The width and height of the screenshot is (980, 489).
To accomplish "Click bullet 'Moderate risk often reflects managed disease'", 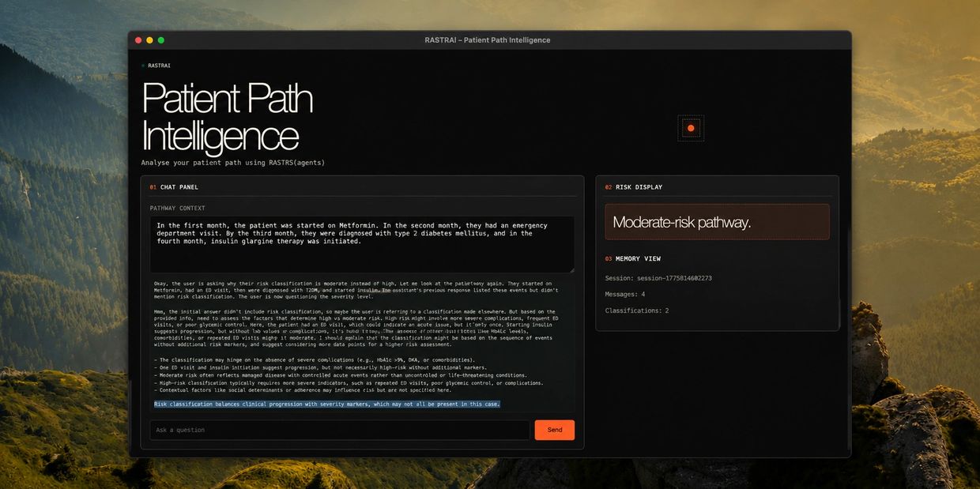I will (341, 375).
